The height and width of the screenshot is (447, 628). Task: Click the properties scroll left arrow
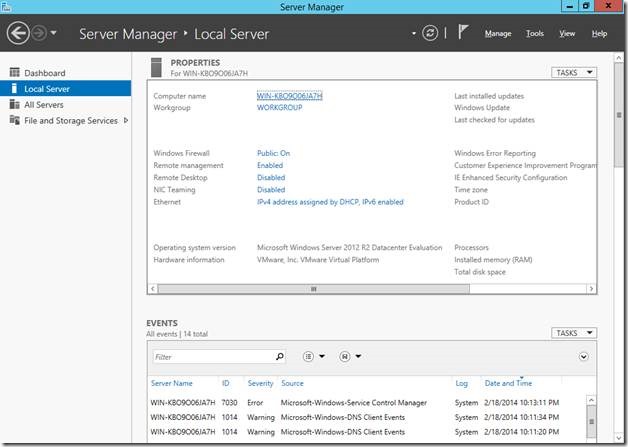(x=152, y=289)
